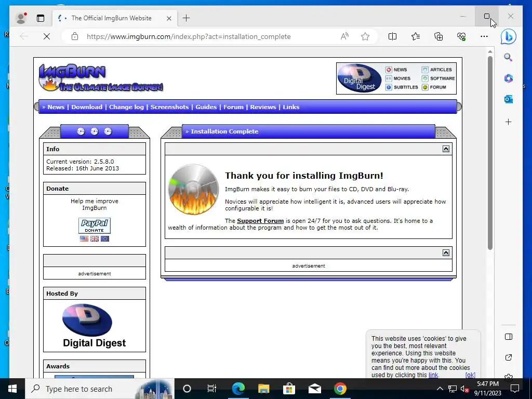Open File Explorer from taskbar
The width and height of the screenshot is (532, 399).
click(263, 389)
